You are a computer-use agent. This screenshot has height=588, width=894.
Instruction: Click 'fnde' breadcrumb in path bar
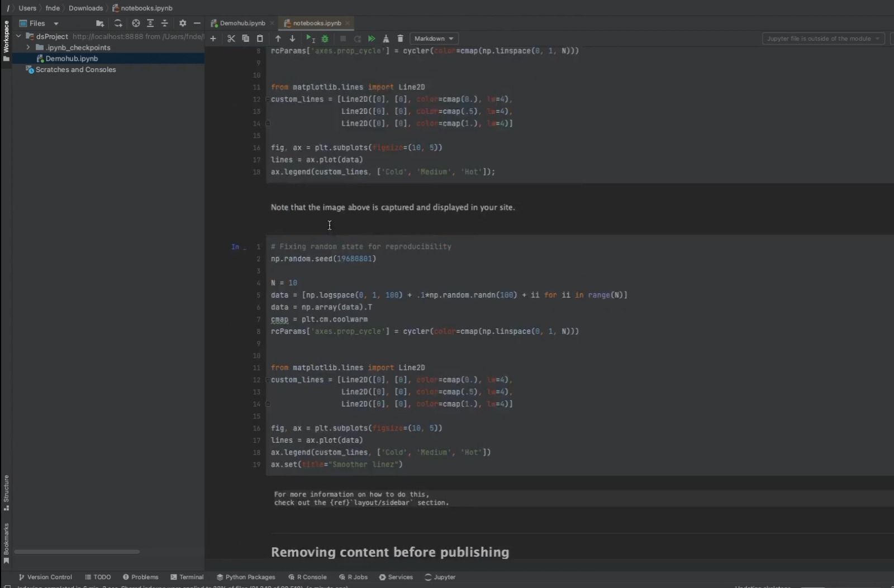[53, 8]
